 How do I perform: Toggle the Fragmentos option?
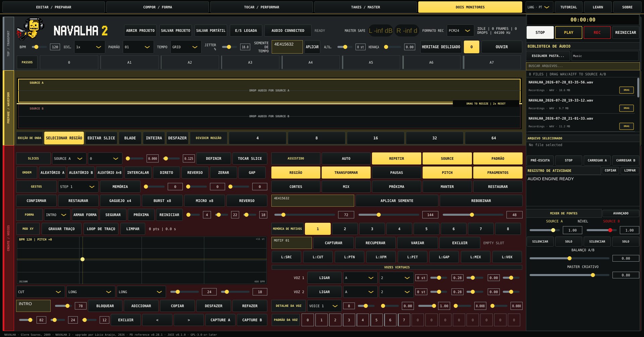tap(498, 173)
